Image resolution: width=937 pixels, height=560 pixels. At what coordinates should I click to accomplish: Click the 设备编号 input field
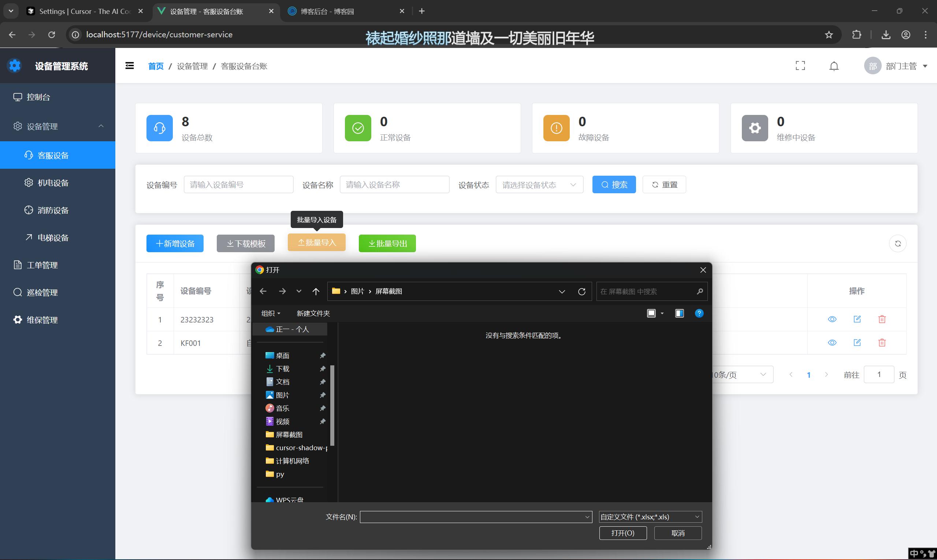point(238,184)
